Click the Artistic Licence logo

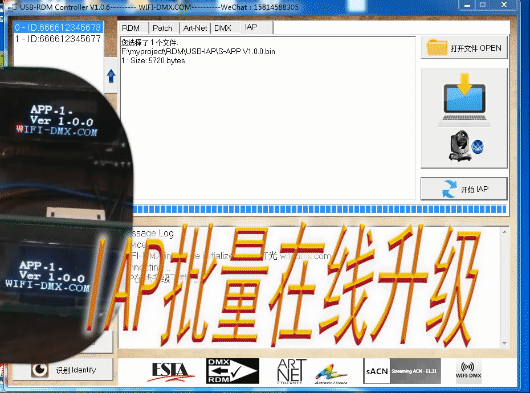tap(331, 374)
